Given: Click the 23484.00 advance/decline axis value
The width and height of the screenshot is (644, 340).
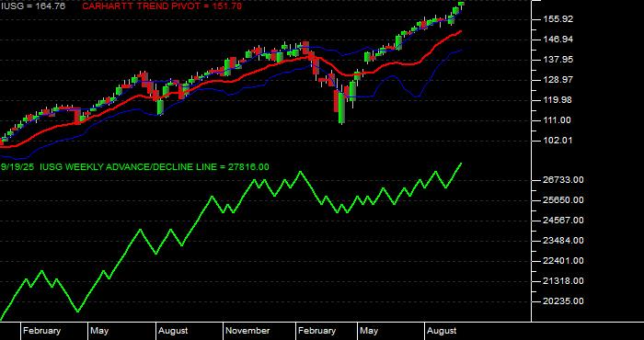Looking at the screenshot, I should pos(563,241).
